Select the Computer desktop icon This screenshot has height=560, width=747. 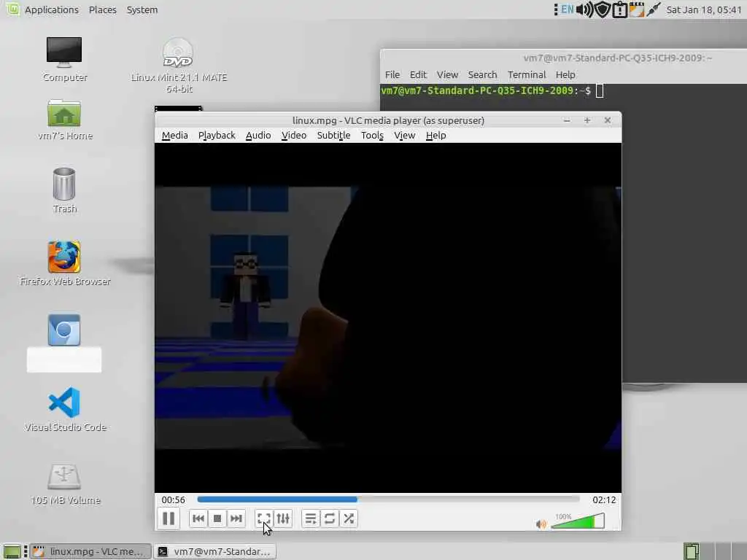pyautogui.click(x=64, y=59)
